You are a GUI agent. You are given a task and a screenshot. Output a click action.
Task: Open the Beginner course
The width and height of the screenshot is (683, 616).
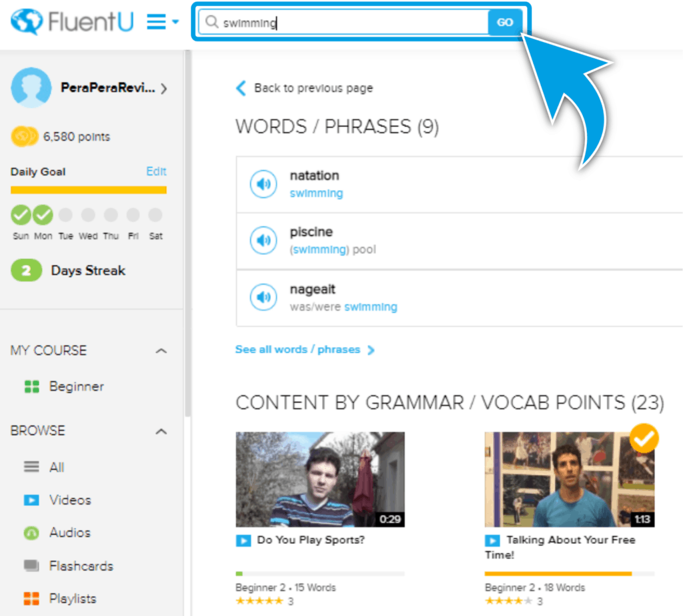click(77, 386)
